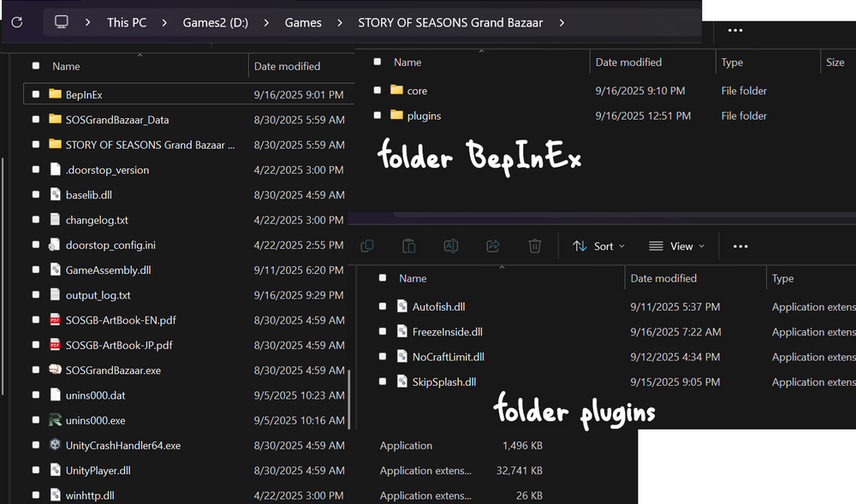The height and width of the screenshot is (504, 856).
Task: Expand the View dropdown menu
Action: 676,246
